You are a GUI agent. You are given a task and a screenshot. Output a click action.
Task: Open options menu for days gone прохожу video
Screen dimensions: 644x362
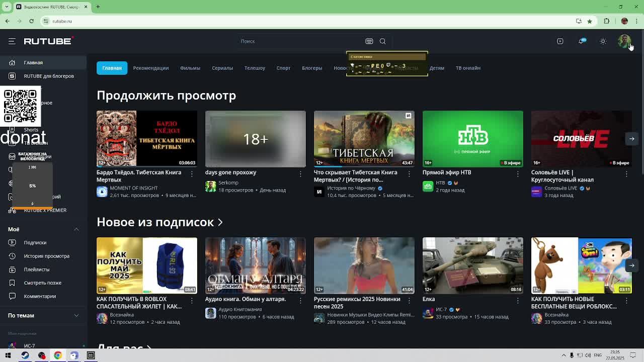(x=300, y=173)
